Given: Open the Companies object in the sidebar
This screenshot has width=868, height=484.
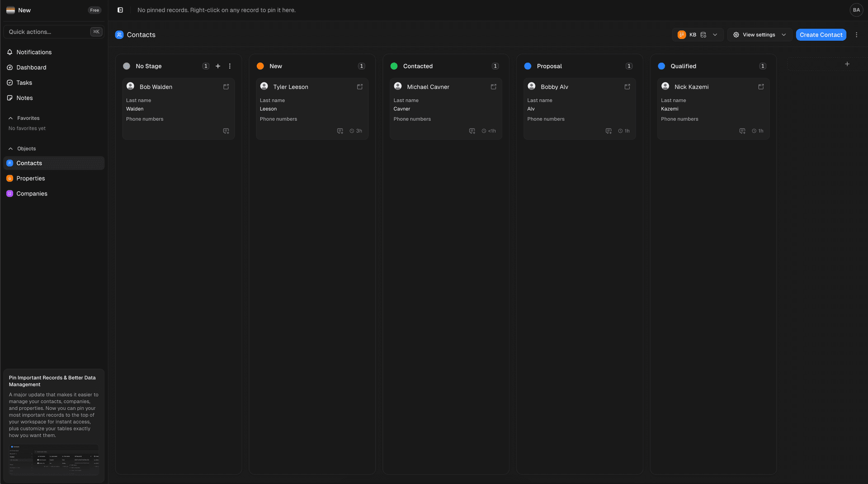Looking at the screenshot, I should (31, 193).
